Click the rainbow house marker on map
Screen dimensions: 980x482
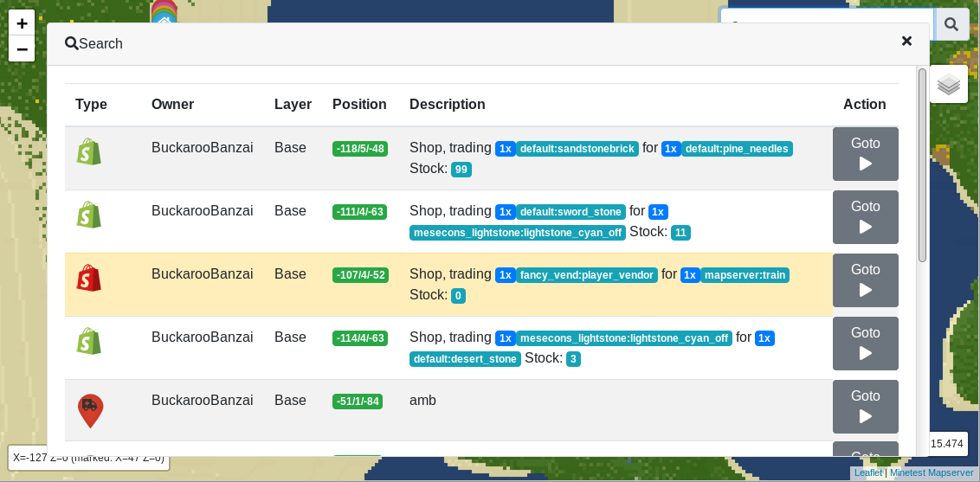pyautogui.click(x=164, y=12)
